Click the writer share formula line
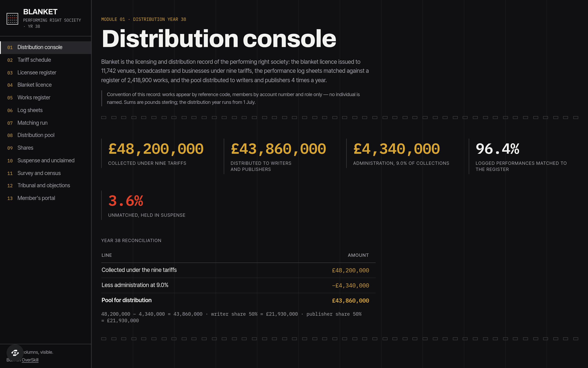Image resolution: width=588 pixels, height=368 pixels. pyautogui.click(x=231, y=317)
